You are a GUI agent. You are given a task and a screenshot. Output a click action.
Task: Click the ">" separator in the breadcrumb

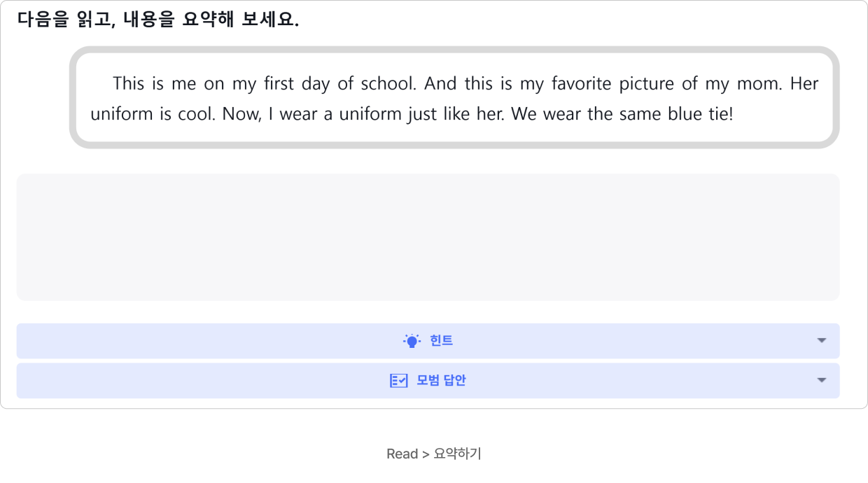pos(426,454)
